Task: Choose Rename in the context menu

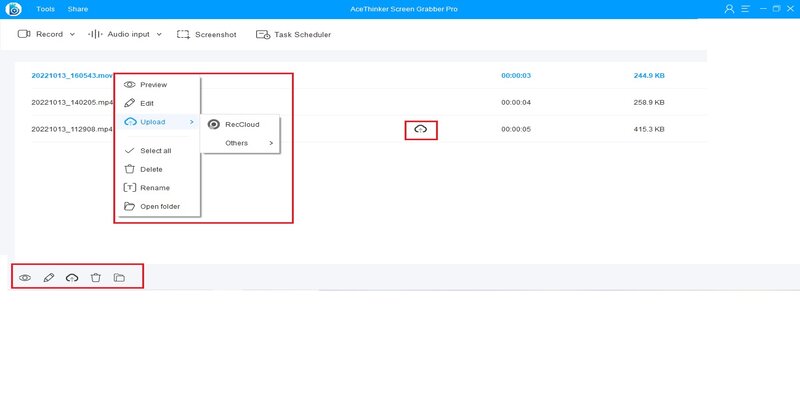Action: click(154, 188)
